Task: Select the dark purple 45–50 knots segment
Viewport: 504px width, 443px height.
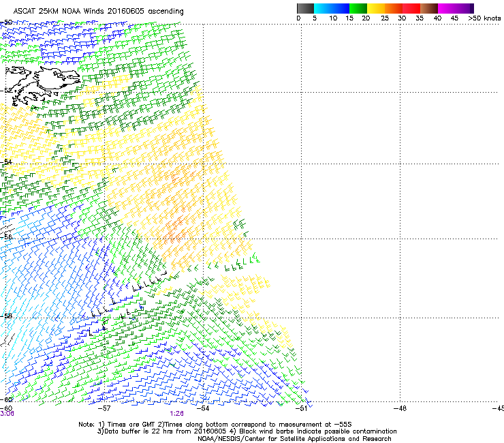Action: 464,8
